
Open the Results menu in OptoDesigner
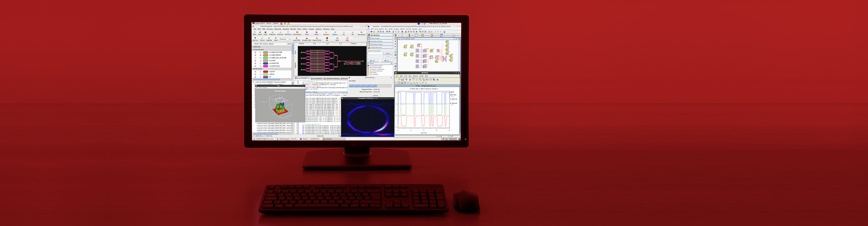(293, 29)
